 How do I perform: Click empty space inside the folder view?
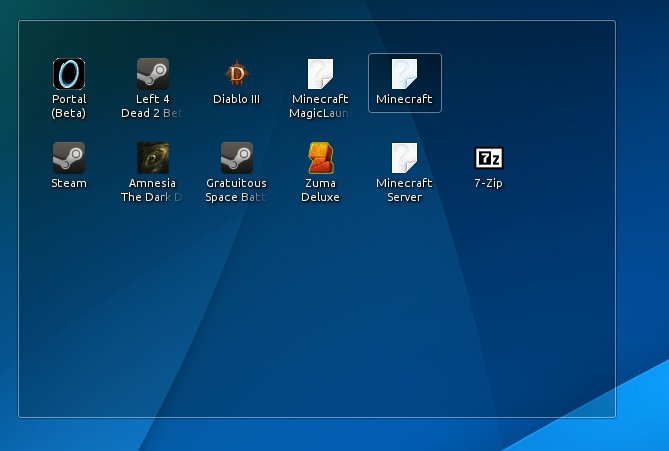tap(300, 320)
